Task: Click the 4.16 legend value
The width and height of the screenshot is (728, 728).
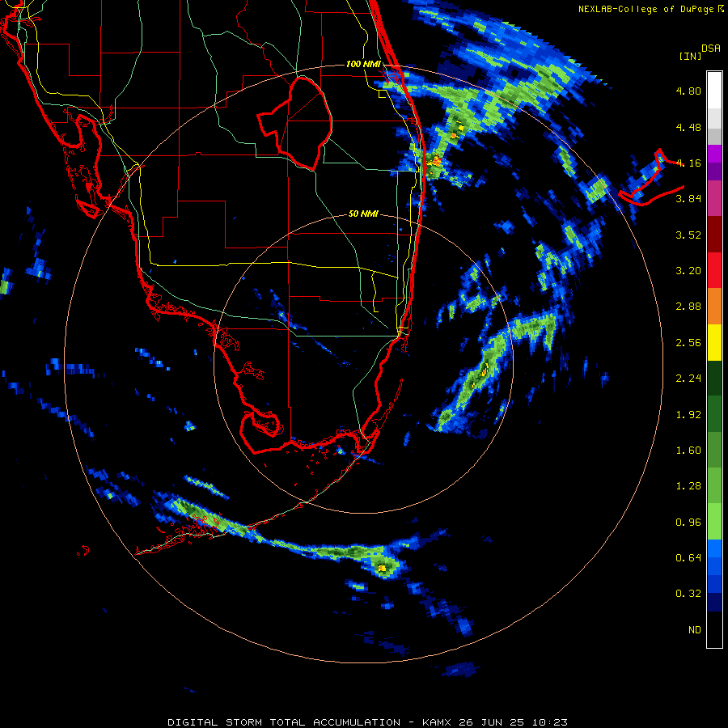Action: [688, 163]
